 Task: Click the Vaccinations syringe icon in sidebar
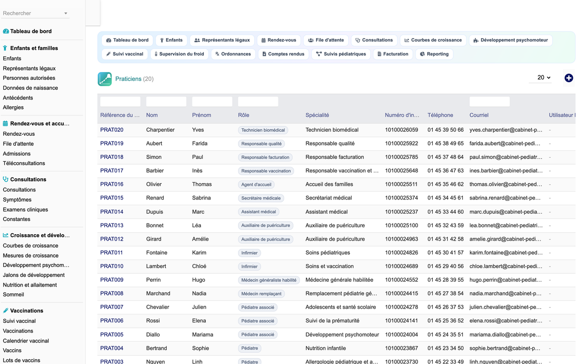point(5,311)
